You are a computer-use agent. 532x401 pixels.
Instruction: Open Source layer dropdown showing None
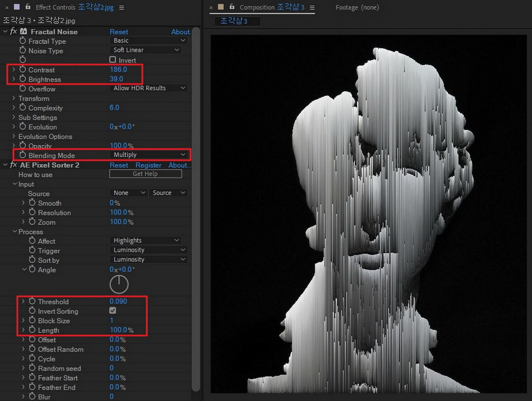point(129,193)
